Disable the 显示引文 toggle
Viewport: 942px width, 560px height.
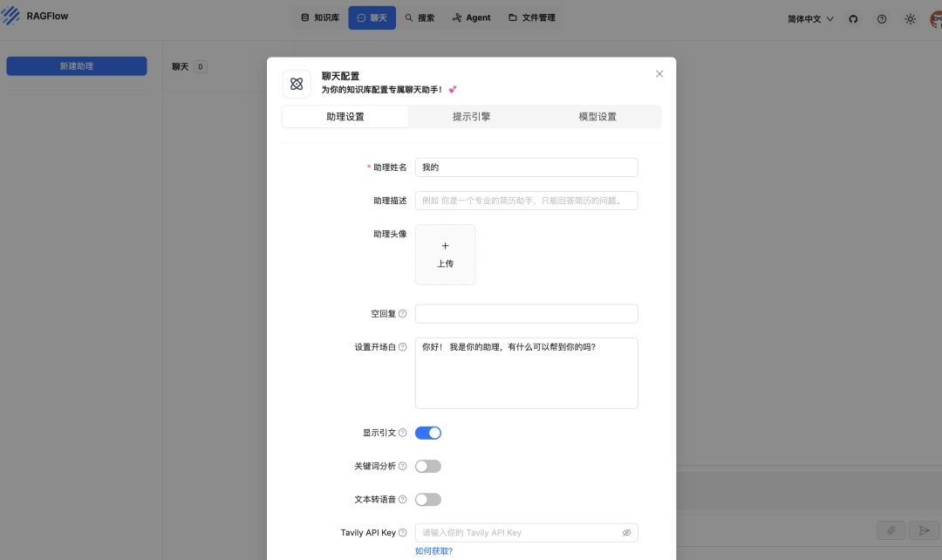[x=428, y=432]
